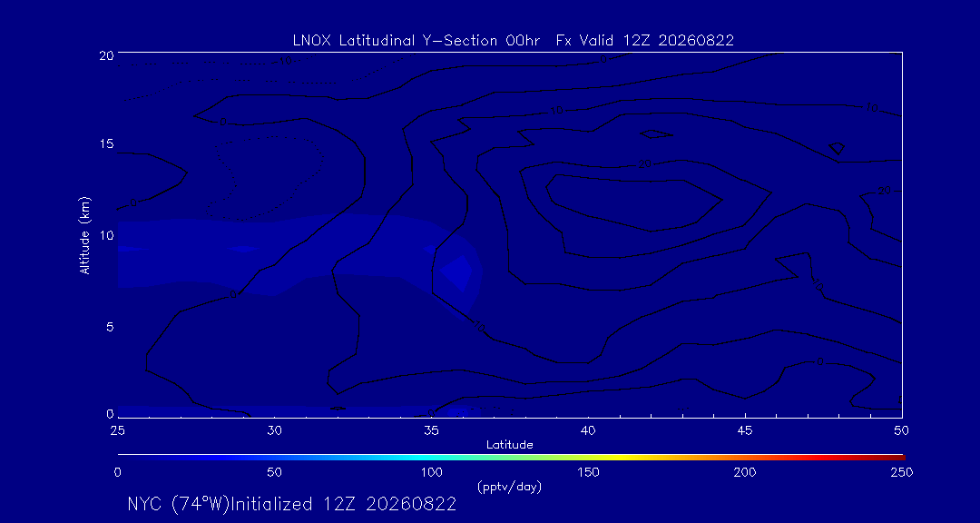The width and height of the screenshot is (980, 523).
Task: Click the colorbar at the 100 tick
Action: tap(432, 458)
